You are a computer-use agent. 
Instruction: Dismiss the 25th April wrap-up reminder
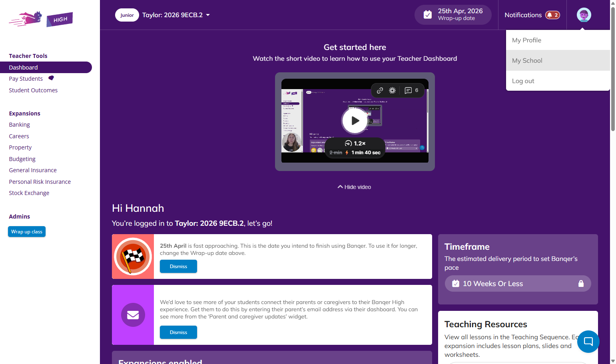(178, 267)
